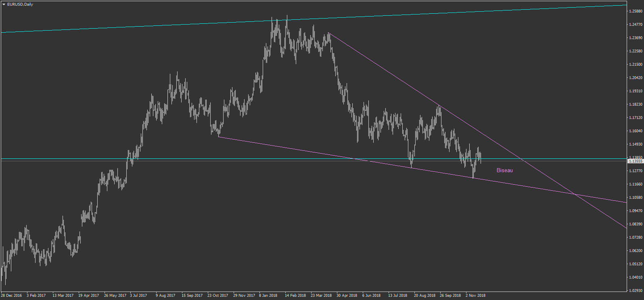Select the "3 Feb 2017" time axis label
644x300 pixels.
pyautogui.click(x=36, y=296)
